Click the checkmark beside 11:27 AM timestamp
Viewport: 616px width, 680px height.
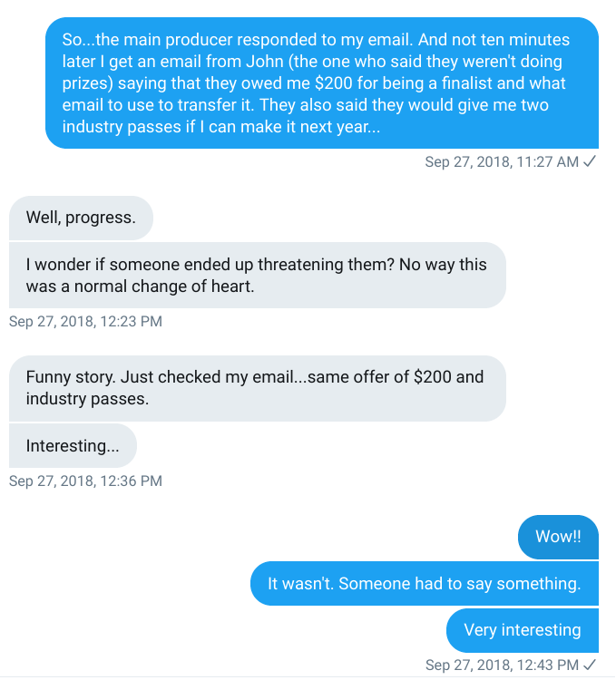590,161
